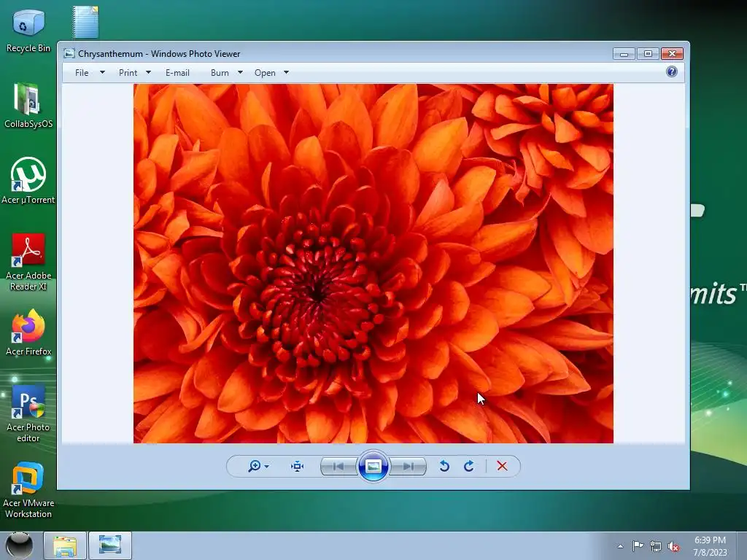Image resolution: width=747 pixels, height=560 pixels.
Task: Select the notepad file desktop icon
Action: (85, 22)
